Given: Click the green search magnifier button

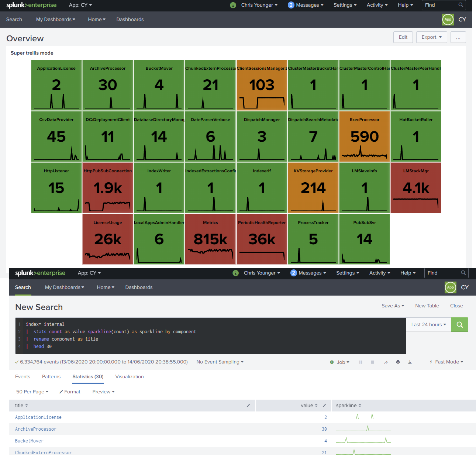Looking at the screenshot, I should tap(459, 325).
